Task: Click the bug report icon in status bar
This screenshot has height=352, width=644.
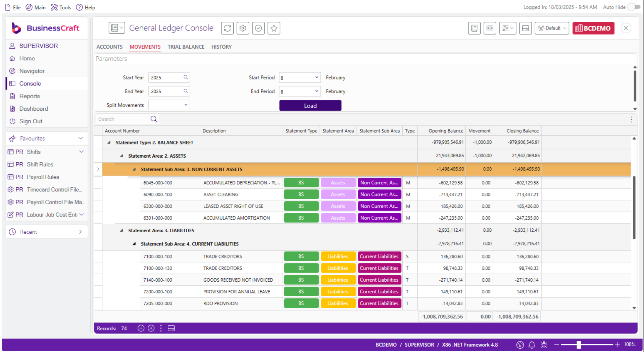Action: (x=544, y=345)
